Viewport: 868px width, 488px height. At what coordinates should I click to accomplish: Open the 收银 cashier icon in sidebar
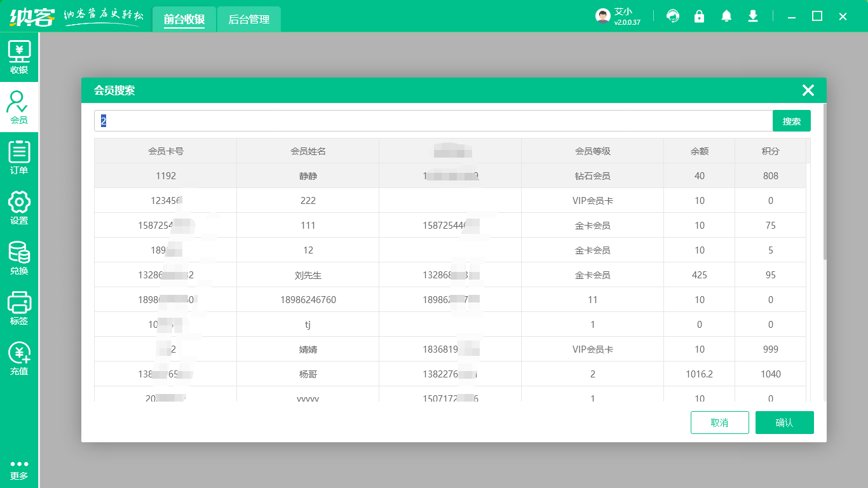click(19, 57)
